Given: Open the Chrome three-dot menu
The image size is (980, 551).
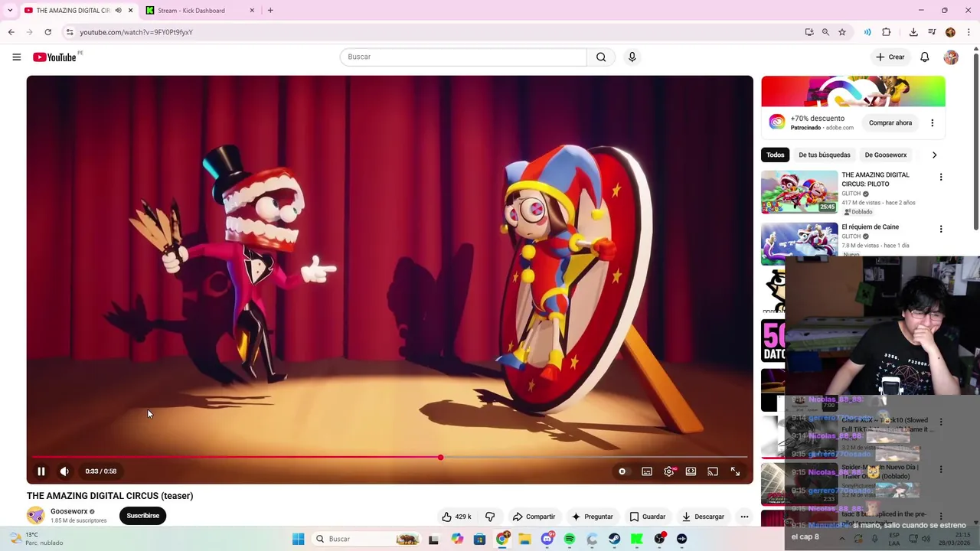Looking at the screenshot, I should click(x=969, y=32).
